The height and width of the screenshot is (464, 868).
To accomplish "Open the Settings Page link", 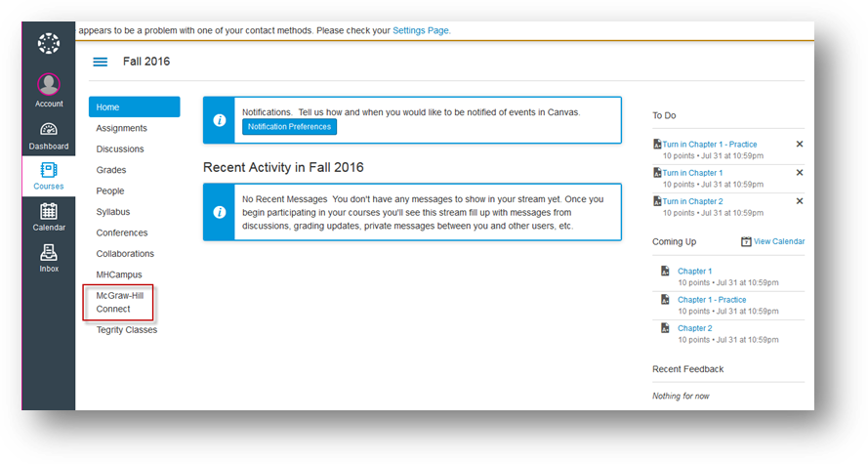I will click(x=421, y=30).
